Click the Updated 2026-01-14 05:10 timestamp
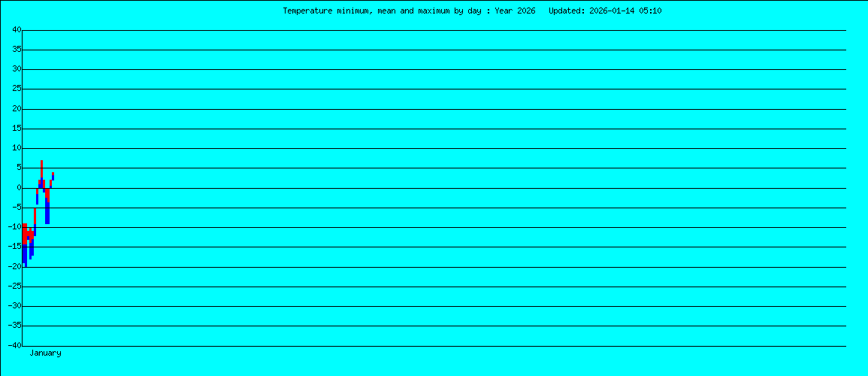This screenshot has width=868, height=376. click(x=604, y=11)
